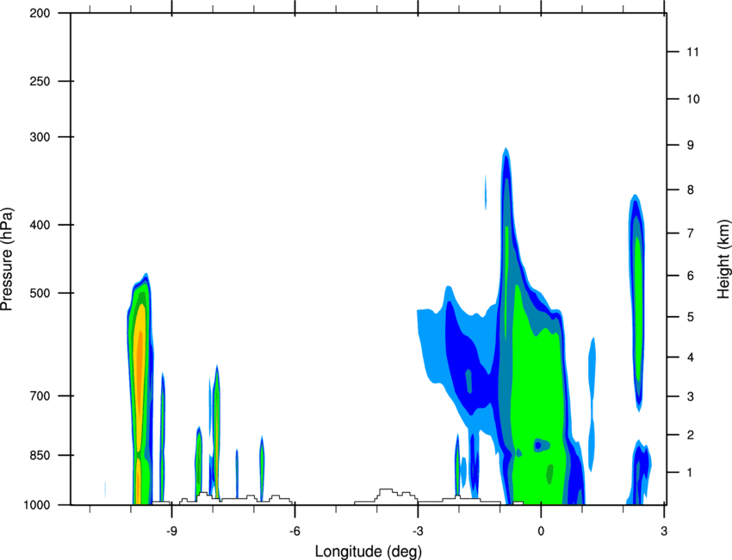This screenshot has height=560, width=732.
Task: Pick the 6 km height label
Action: click(x=690, y=276)
